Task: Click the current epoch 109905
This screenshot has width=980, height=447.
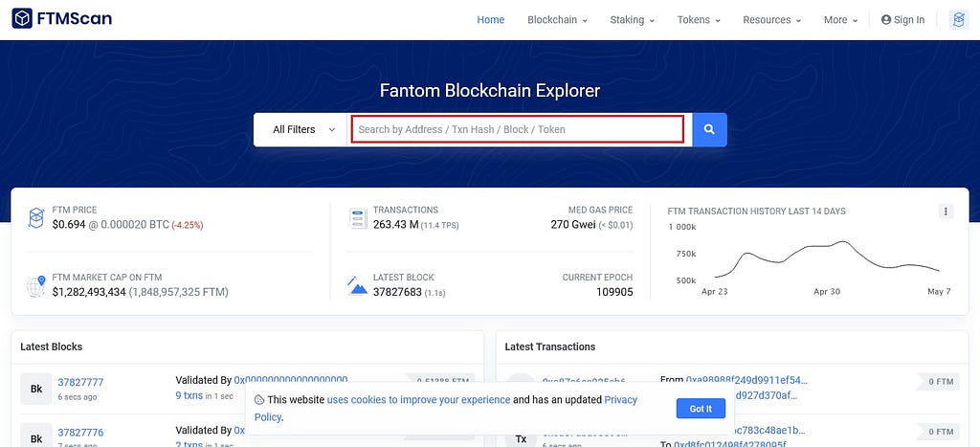Action: [x=614, y=292]
